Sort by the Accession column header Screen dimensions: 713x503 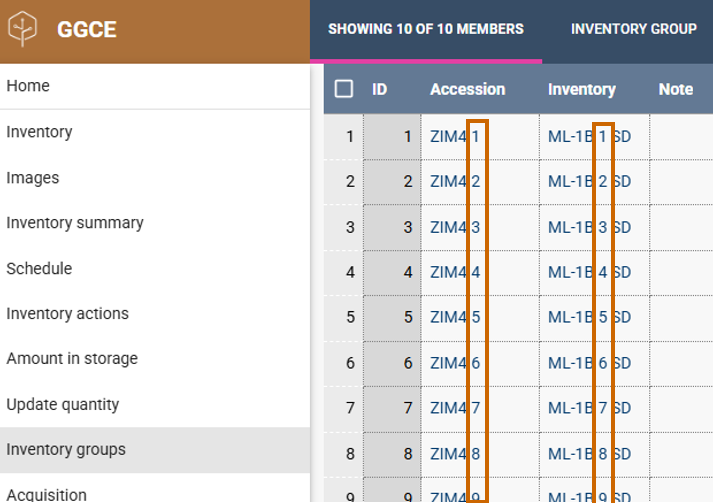(467, 89)
